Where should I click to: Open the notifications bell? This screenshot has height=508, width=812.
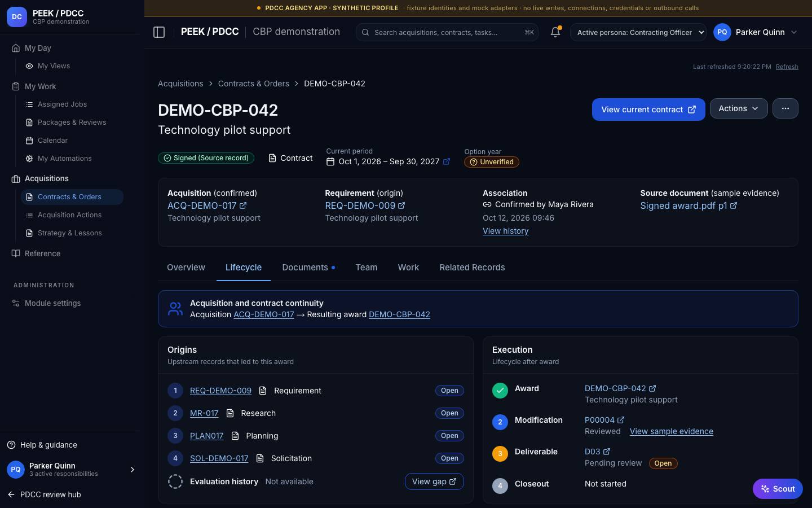click(x=555, y=32)
